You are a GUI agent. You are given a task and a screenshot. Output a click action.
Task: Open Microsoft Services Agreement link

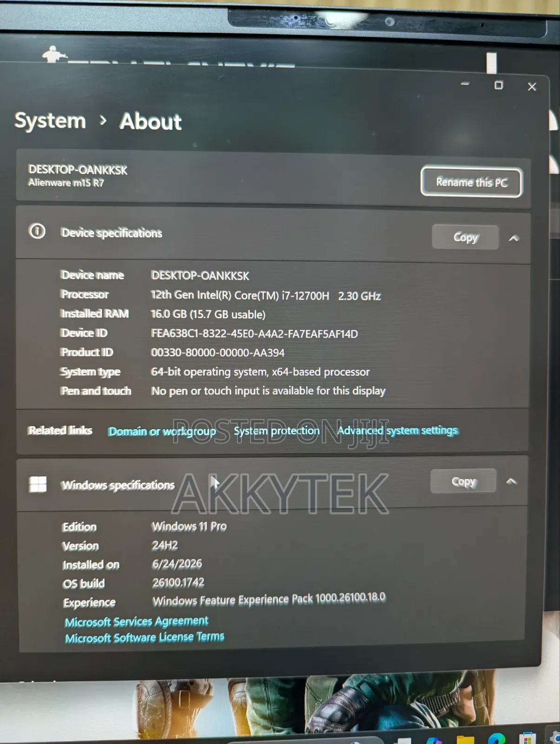point(136,621)
